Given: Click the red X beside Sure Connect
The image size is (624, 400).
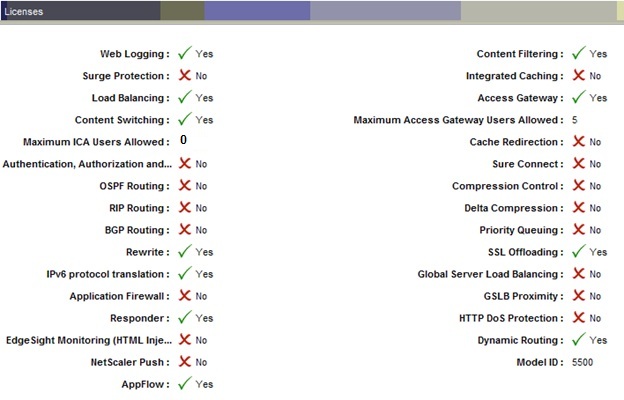Looking at the screenshot, I should (578, 164).
